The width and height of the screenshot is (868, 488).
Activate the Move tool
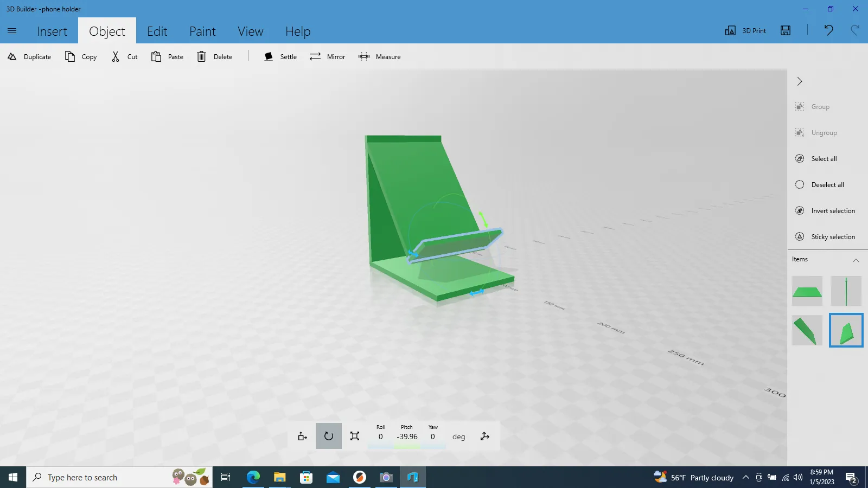click(303, 436)
